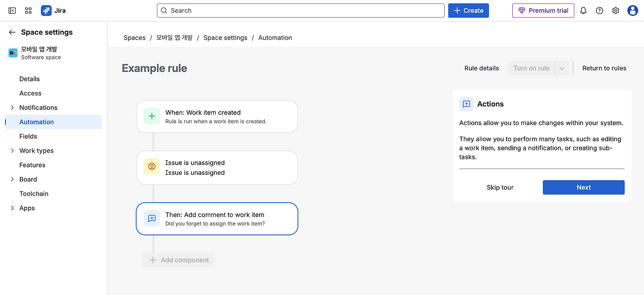Click Skip tour
This screenshot has height=295, width=644.
pos(500,187)
